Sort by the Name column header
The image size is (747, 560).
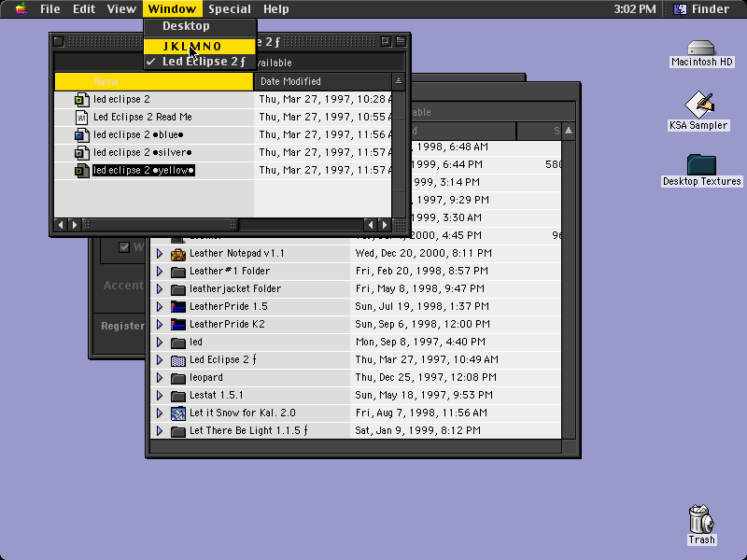pos(154,81)
